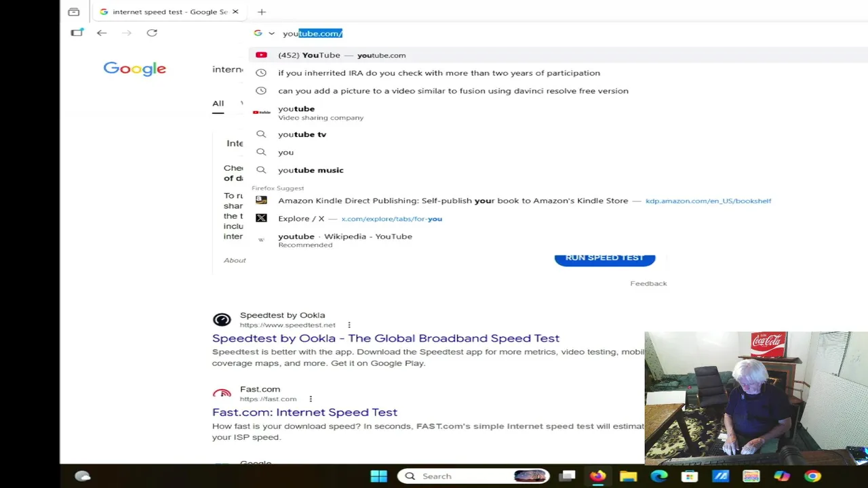Click the magnifier icon beside youtube music
The height and width of the screenshot is (488, 868).
(x=261, y=170)
